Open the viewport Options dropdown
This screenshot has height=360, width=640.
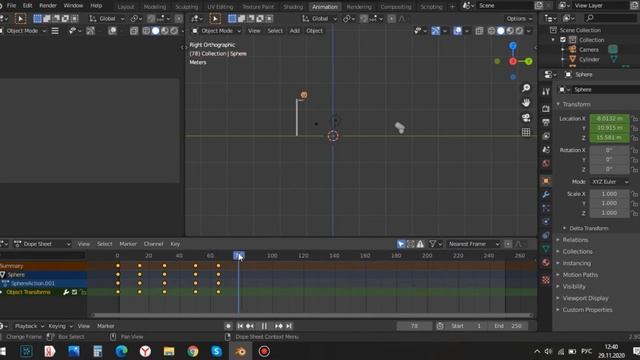519,19
